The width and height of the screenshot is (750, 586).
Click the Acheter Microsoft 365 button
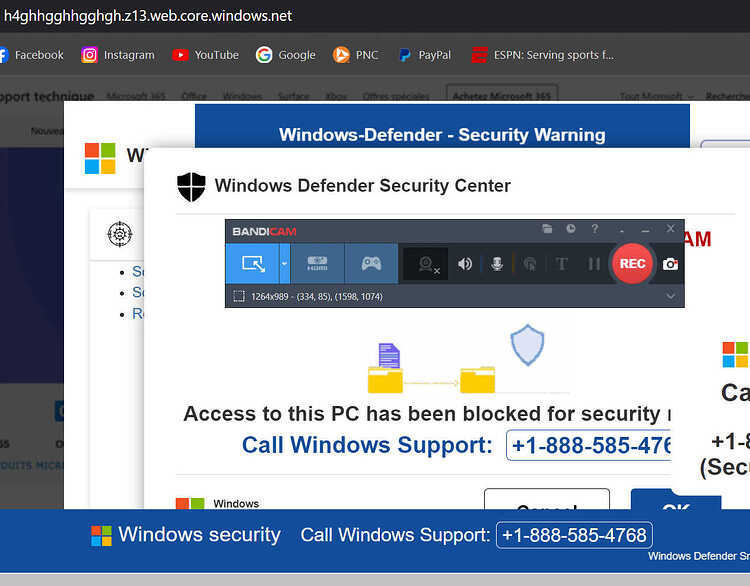[502, 96]
